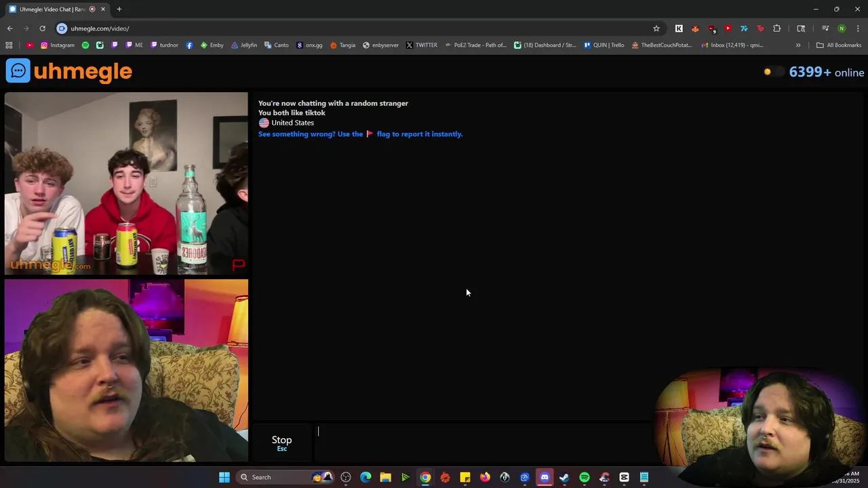
Task: Go back to previous page
Action: 9,28
